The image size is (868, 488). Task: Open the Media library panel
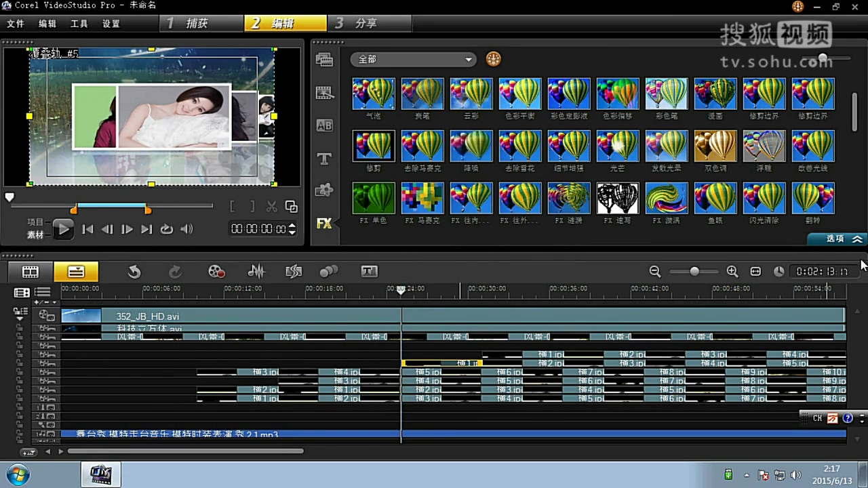[324, 60]
